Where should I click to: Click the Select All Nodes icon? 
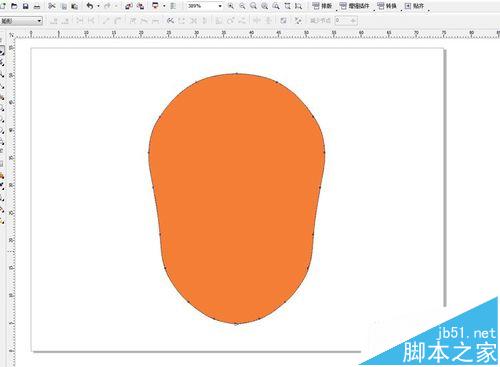click(298, 21)
